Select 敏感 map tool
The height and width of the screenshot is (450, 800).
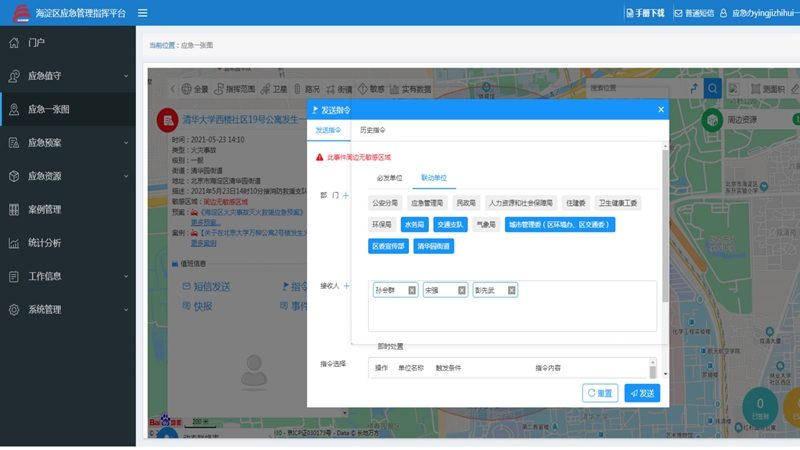click(x=371, y=89)
